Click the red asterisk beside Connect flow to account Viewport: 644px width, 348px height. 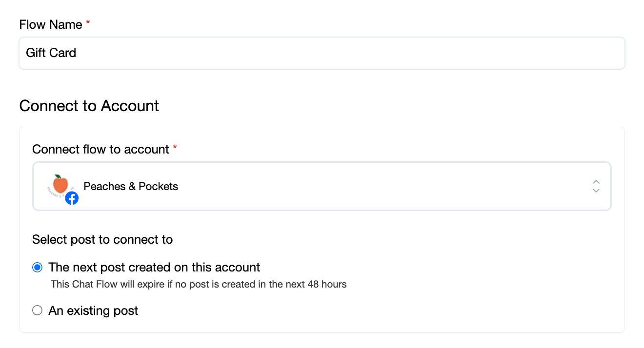tap(175, 148)
